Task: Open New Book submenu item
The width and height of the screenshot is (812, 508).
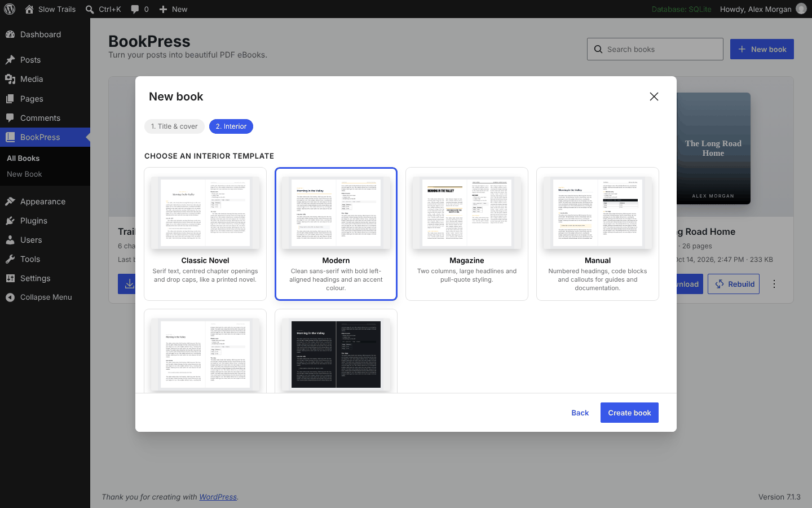Action: coord(24,174)
